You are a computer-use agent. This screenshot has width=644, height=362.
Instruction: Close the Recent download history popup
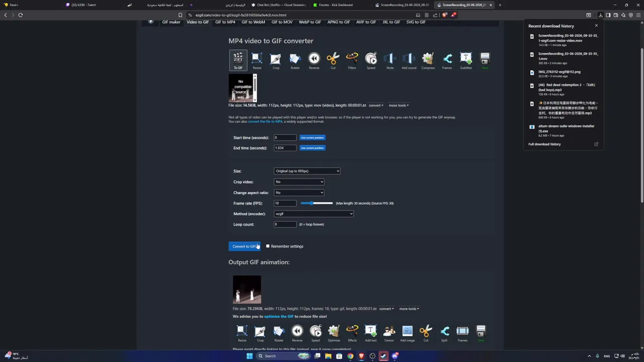coord(596,26)
